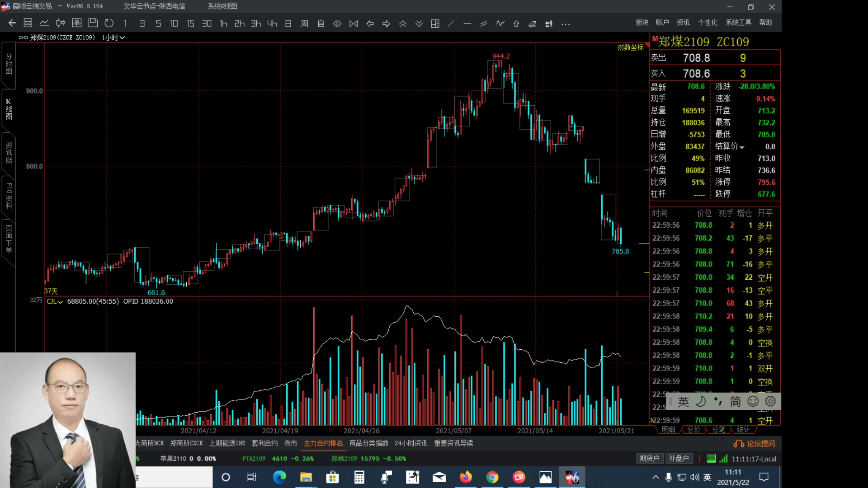Click the refresh icon in toolbar
Screen dimensions: 868x488
109,23
